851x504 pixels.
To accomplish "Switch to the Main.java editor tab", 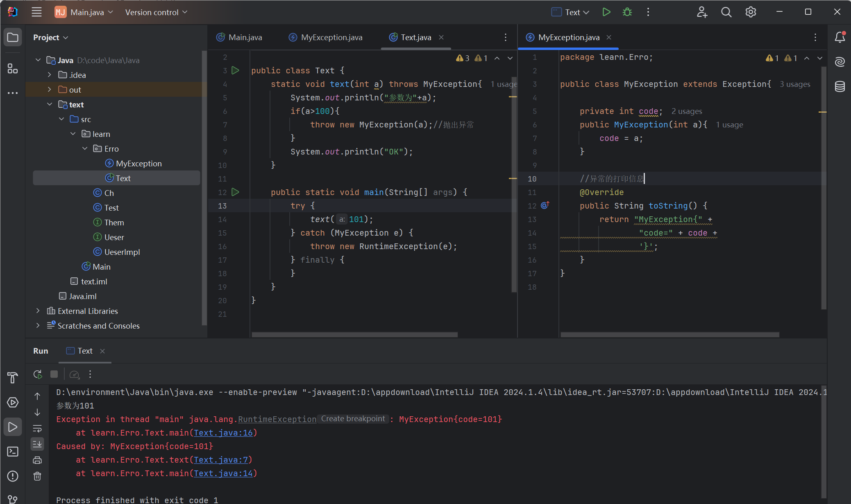I will point(239,37).
